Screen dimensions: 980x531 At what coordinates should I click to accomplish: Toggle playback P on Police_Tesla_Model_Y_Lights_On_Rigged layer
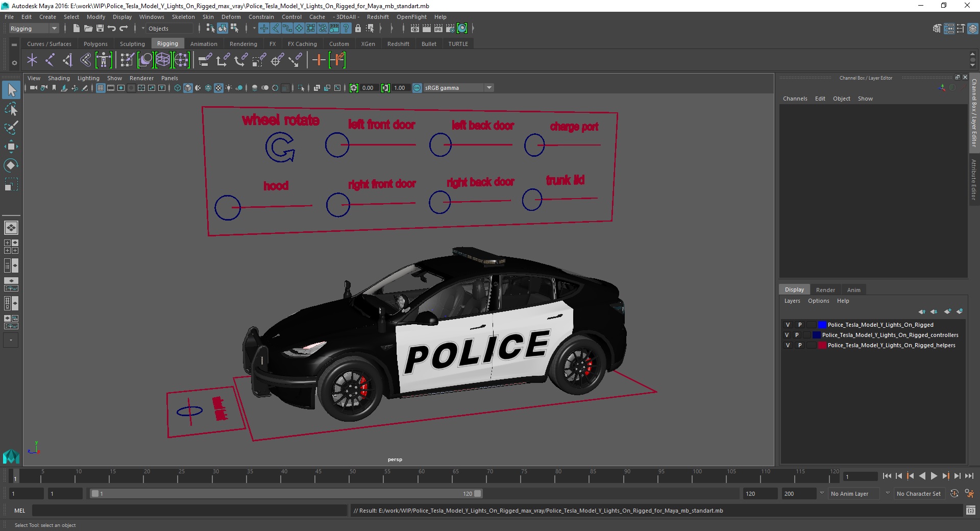click(800, 325)
